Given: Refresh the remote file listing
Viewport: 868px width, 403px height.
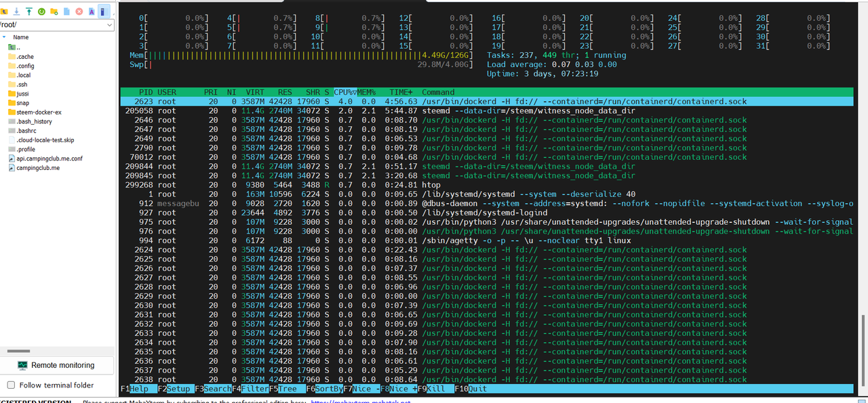Looking at the screenshot, I should click(x=41, y=12).
